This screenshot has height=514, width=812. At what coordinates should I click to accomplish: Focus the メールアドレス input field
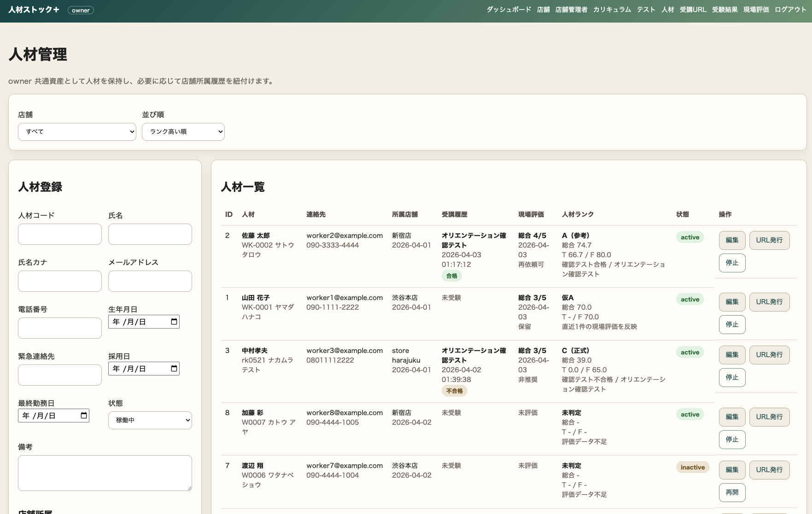click(x=150, y=281)
